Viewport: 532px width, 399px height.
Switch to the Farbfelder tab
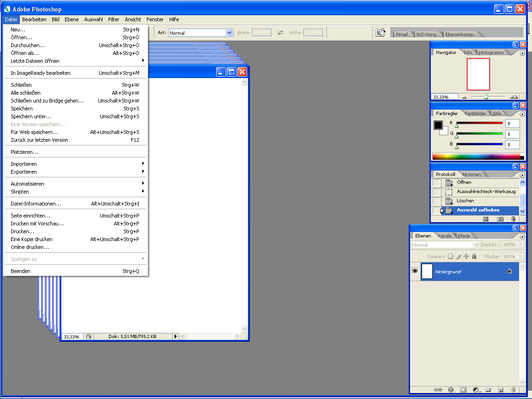click(x=475, y=113)
